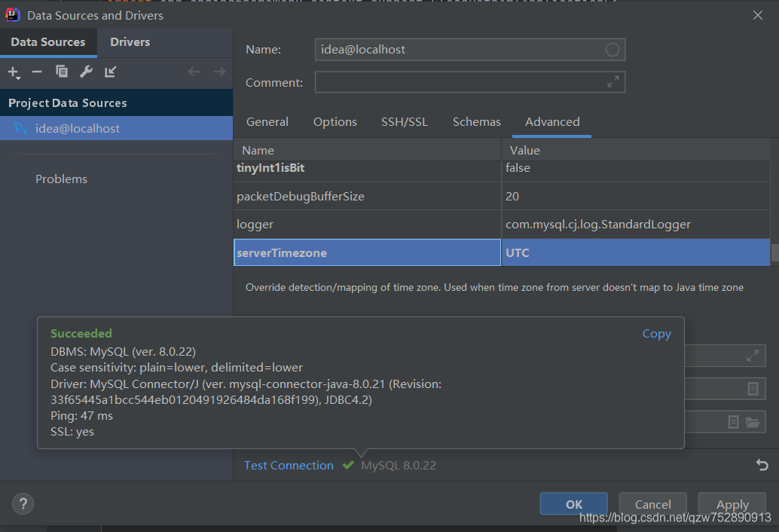Open the General tab
The width and height of the screenshot is (779, 532).
coord(267,122)
